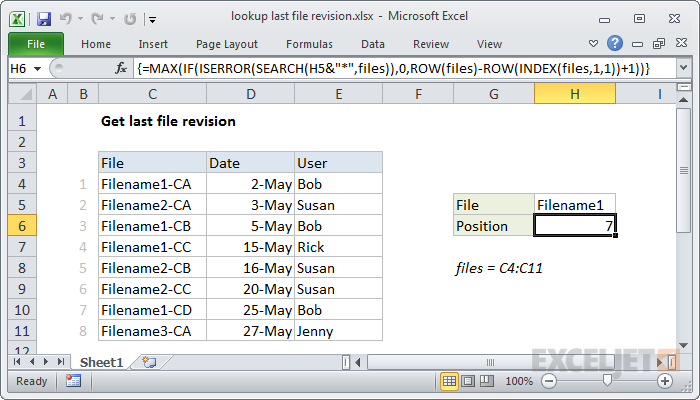The width and height of the screenshot is (700, 400).
Task: Click the macro recording icon in status bar
Action: click(73, 381)
